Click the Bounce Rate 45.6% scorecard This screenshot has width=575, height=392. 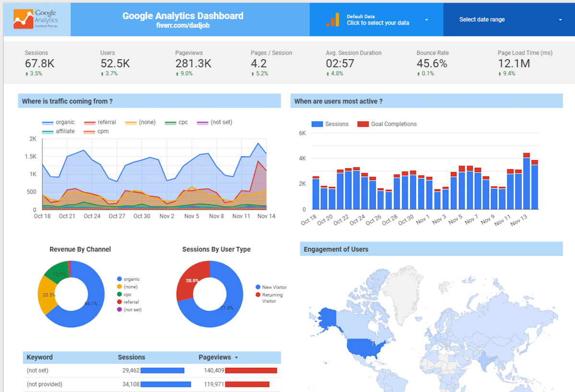tap(432, 63)
